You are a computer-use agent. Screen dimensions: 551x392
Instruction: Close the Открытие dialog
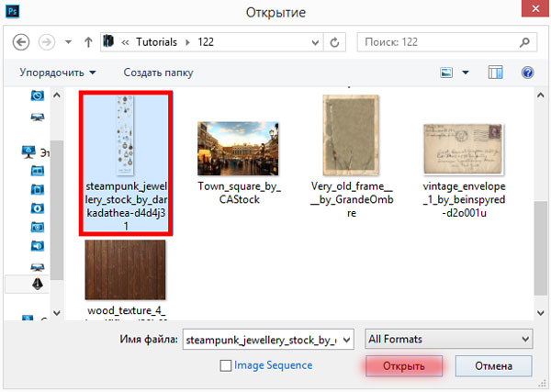[x=535, y=8]
